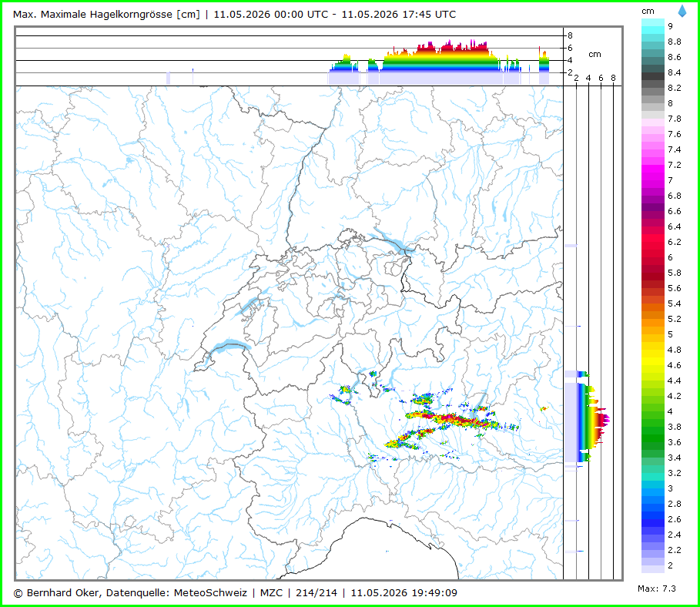This screenshot has width=700, height=607.
Task: Click the 'cm' label beside the top profile
Action: pos(594,55)
